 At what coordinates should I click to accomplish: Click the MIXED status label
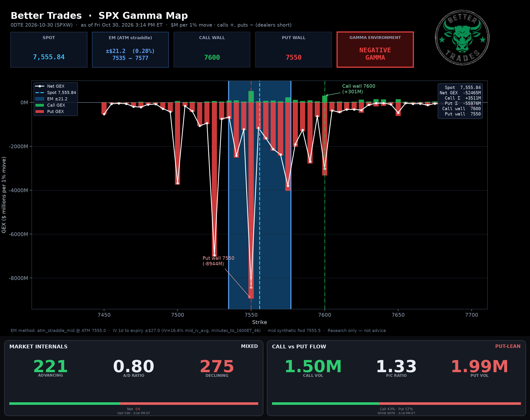tap(249, 346)
